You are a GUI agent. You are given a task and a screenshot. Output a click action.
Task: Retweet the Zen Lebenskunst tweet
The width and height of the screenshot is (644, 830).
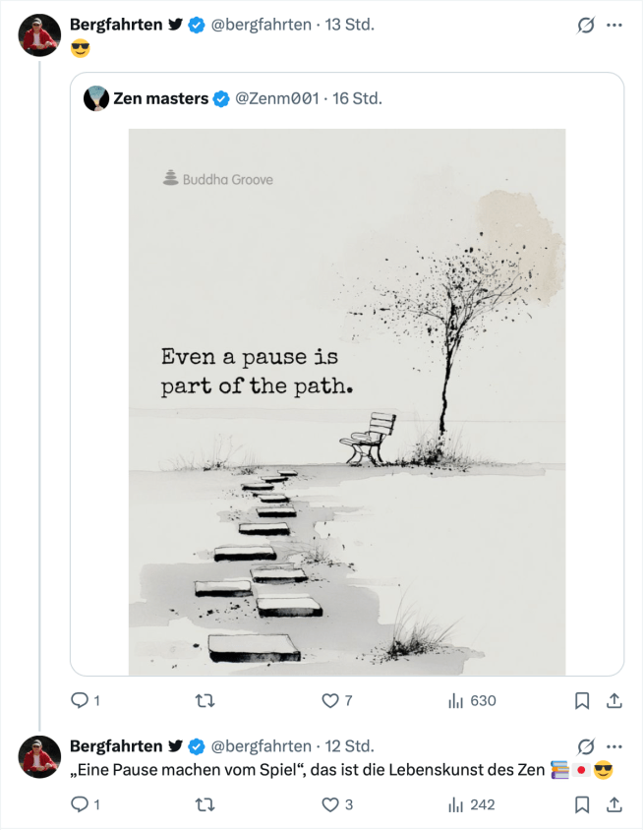coord(205,804)
